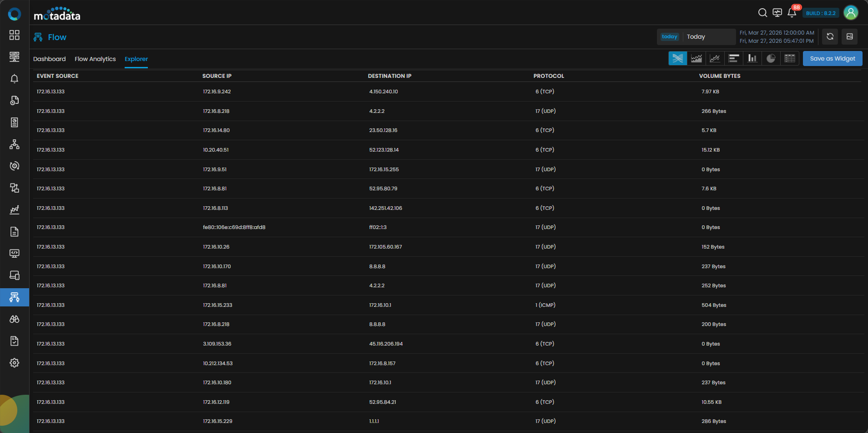The width and height of the screenshot is (868, 433).
Task: Open global search in header
Action: [x=762, y=13]
